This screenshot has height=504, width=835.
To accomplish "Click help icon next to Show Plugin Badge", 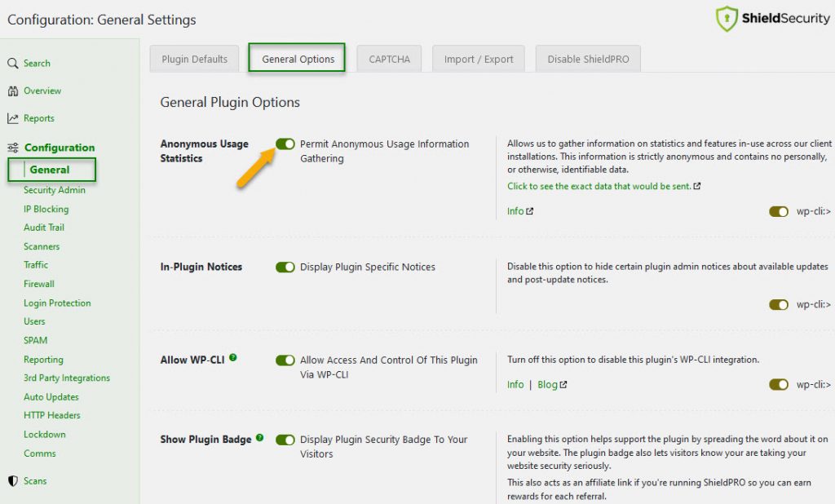I will tap(260, 437).
